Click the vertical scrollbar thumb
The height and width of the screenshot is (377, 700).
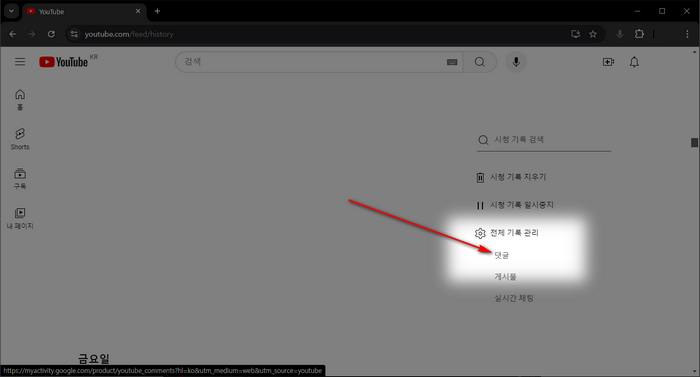point(694,142)
